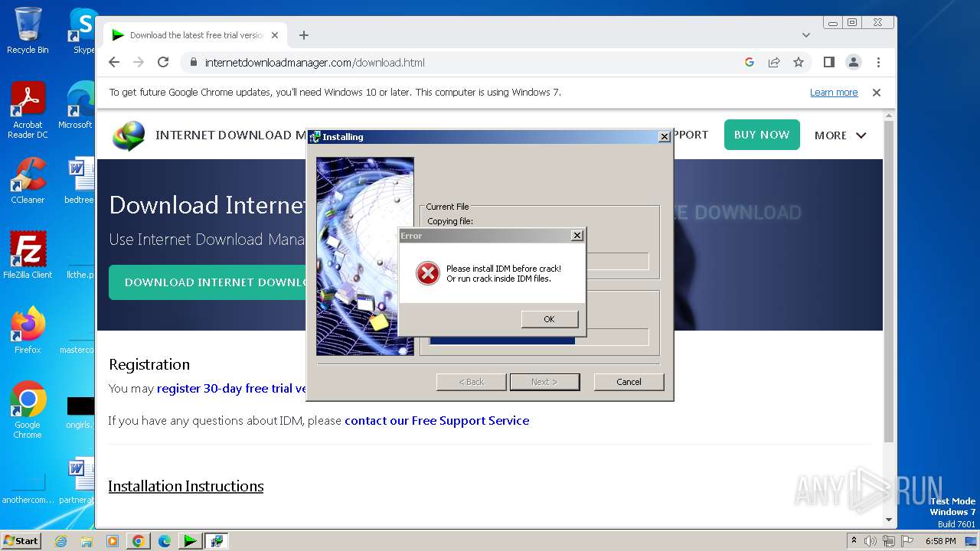Image resolution: width=980 pixels, height=551 pixels.
Task: Click the 6:58 PM clock
Action: pyautogui.click(x=940, y=541)
